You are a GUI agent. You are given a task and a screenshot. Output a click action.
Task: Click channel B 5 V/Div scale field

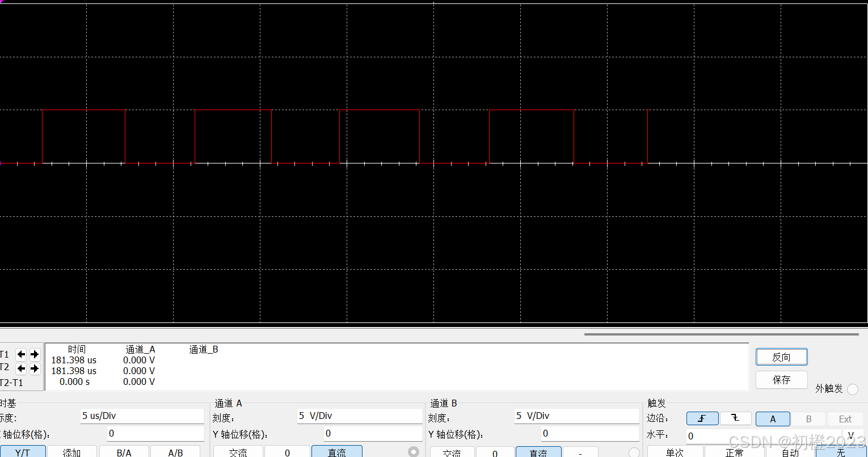pyautogui.click(x=576, y=416)
